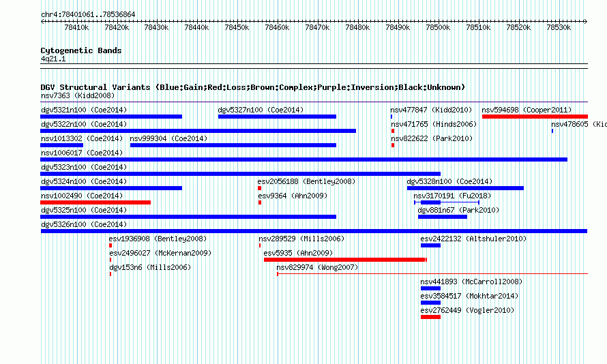The image size is (607, 364).
Task: Click the 78530k ruler tick label
Action: (559, 27)
